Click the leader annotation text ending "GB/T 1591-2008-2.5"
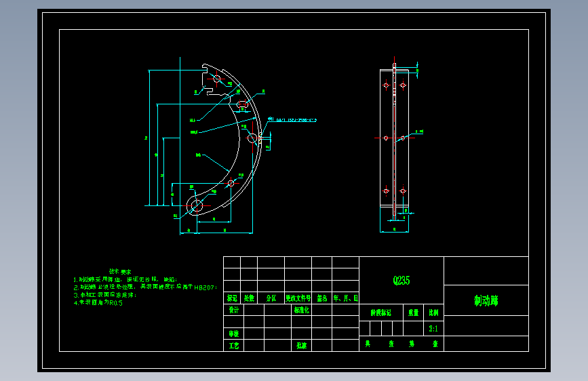 coord(292,119)
